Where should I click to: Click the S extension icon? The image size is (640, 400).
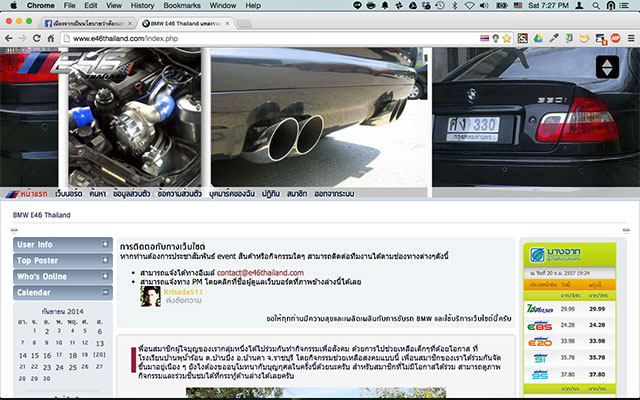click(523, 38)
